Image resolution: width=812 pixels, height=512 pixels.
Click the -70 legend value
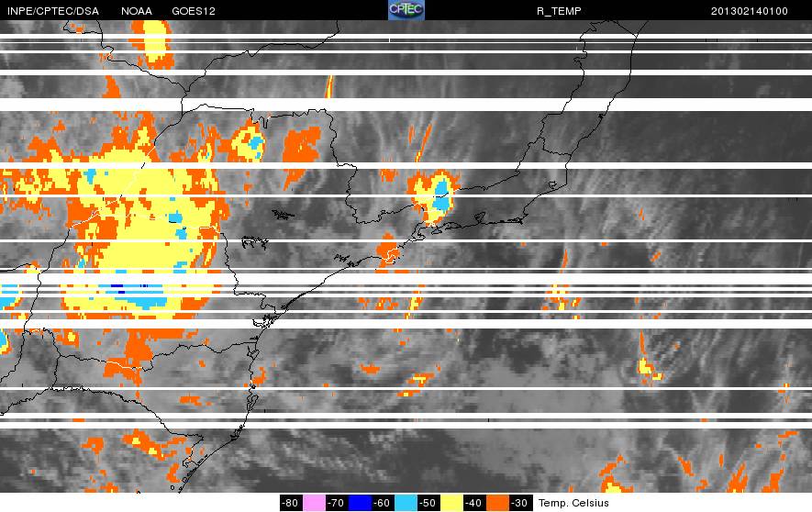336,503
